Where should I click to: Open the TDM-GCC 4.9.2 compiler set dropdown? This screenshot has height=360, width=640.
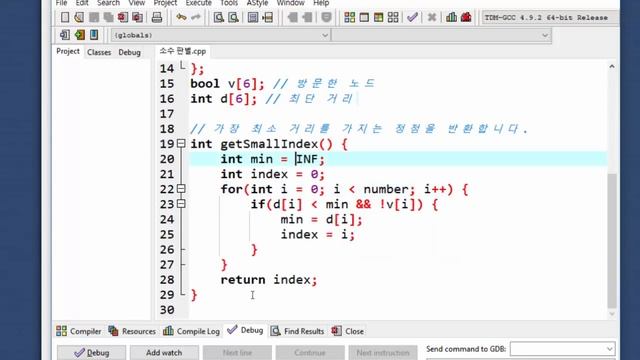click(550, 18)
